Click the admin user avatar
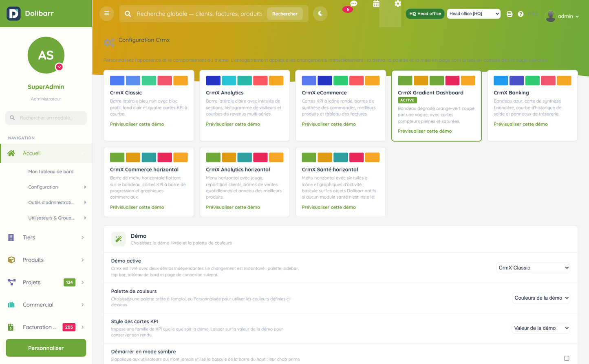Screen dimensions: 589x364 click(551, 16)
